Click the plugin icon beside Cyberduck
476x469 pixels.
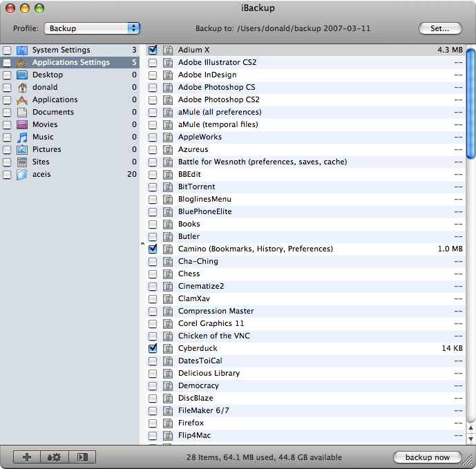(x=168, y=349)
